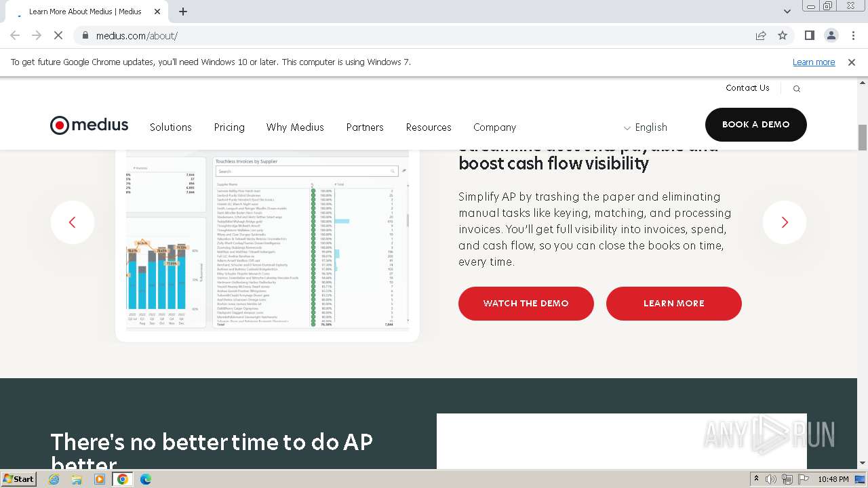Open the Solutions menu
Image resolution: width=868 pixels, height=488 pixels.
(171, 127)
